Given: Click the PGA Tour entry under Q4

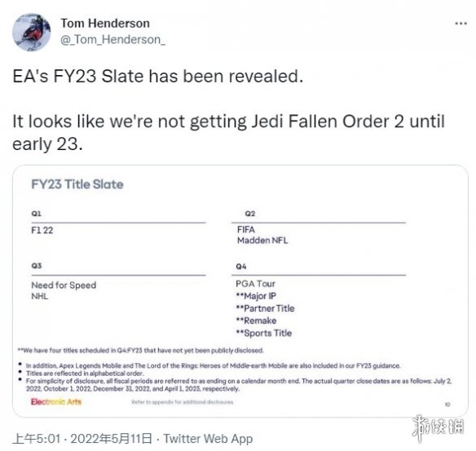Looking at the screenshot, I should coord(255,284).
